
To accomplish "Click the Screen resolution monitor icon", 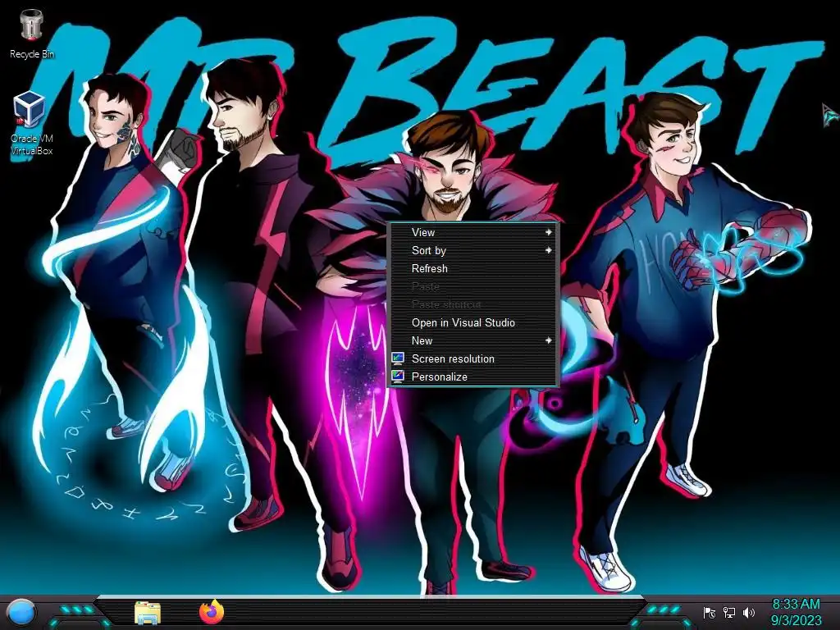I will 398,358.
